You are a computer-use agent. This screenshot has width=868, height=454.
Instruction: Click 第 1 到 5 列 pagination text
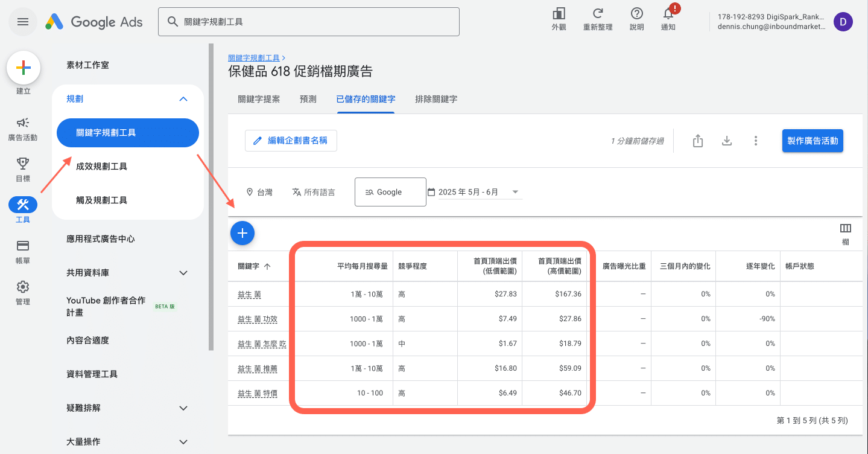pos(813,420)
